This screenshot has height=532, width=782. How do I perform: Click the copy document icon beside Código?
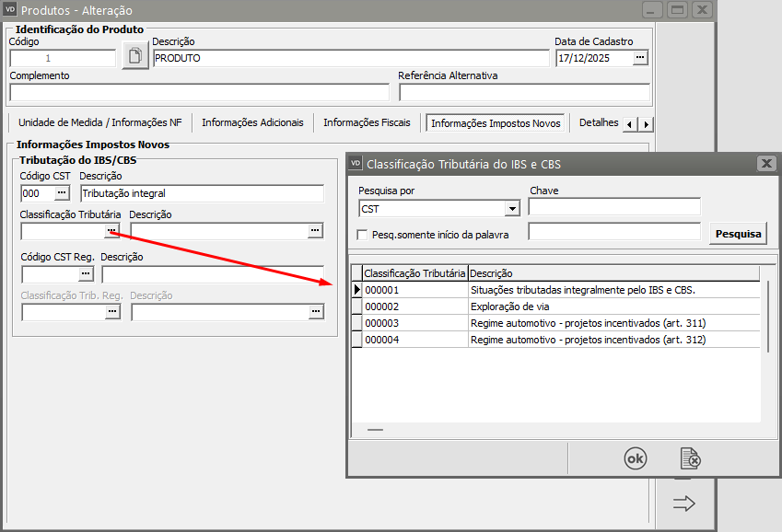[134, 56]
